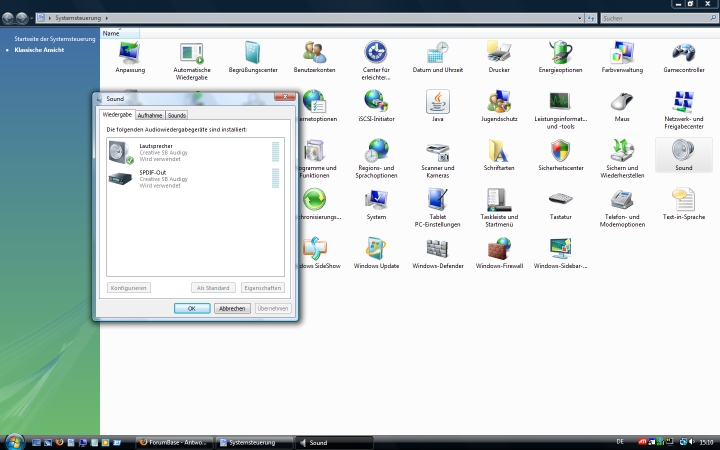Click the Sound taskbar button
The width and height of the screenshot is (720, 450).
(334, 443)
